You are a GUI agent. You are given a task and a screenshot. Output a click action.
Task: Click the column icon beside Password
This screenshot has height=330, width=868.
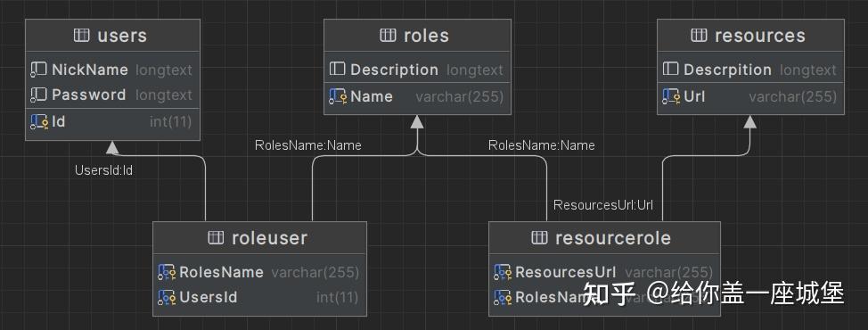[38, 95]
